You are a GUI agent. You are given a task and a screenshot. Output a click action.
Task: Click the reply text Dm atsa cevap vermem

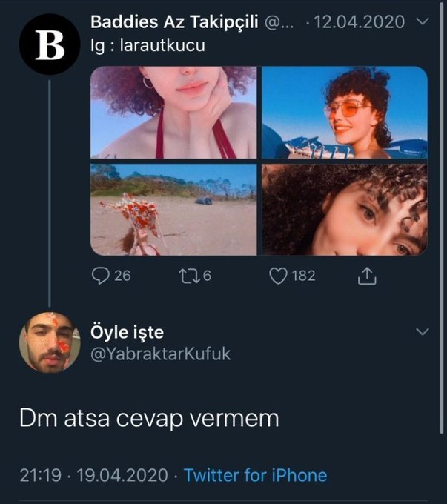point(149,419)
